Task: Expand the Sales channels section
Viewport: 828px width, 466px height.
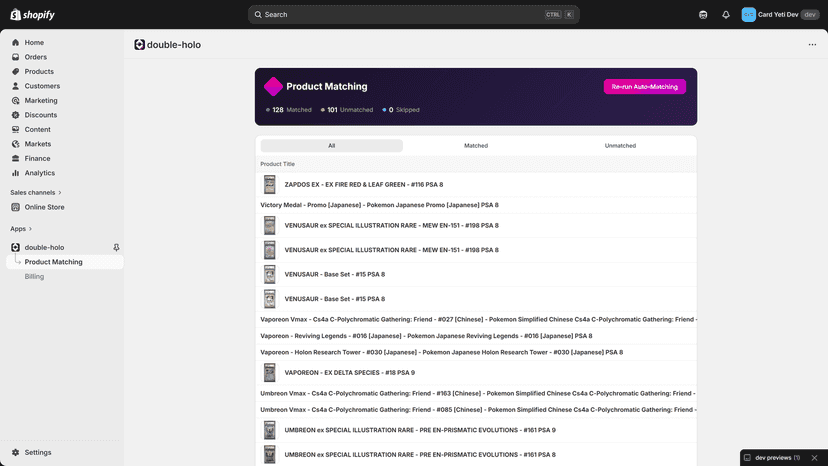Action: tap(36, 192)
